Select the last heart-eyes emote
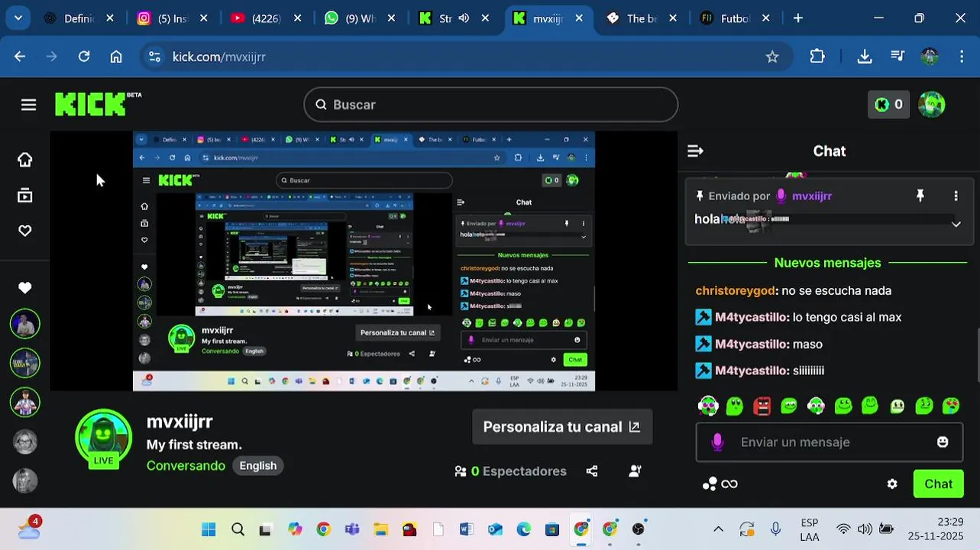The height and width of the screenshot is (550, 980). 951,406
